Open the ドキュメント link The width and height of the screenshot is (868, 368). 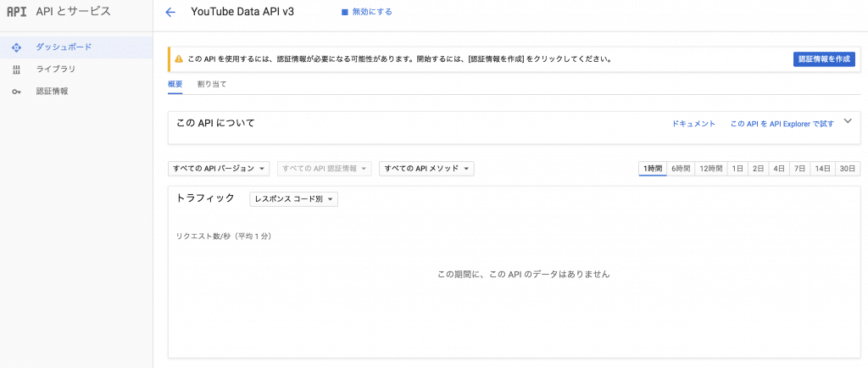click(x=693, y=124)
